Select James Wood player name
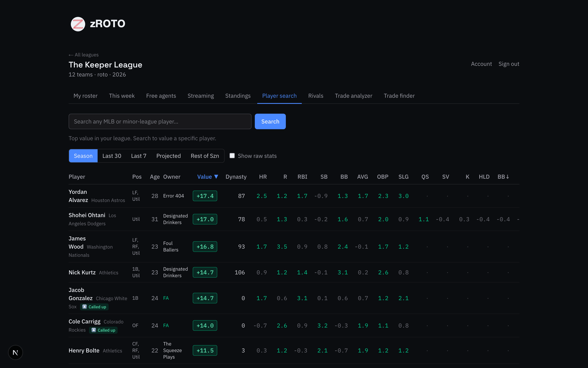This screenshot has height=368, width=588. coord(77,243)
